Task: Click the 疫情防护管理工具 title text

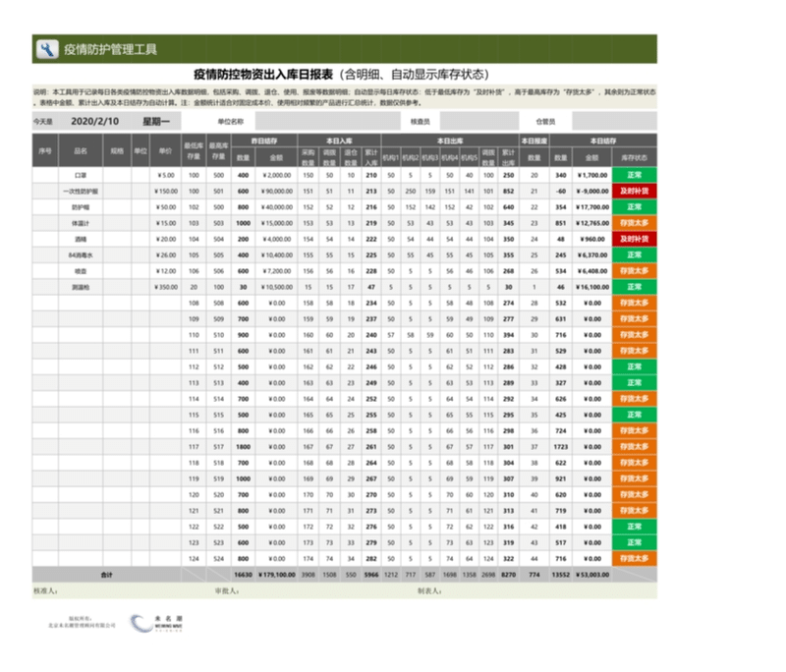Action: point(109,49)
